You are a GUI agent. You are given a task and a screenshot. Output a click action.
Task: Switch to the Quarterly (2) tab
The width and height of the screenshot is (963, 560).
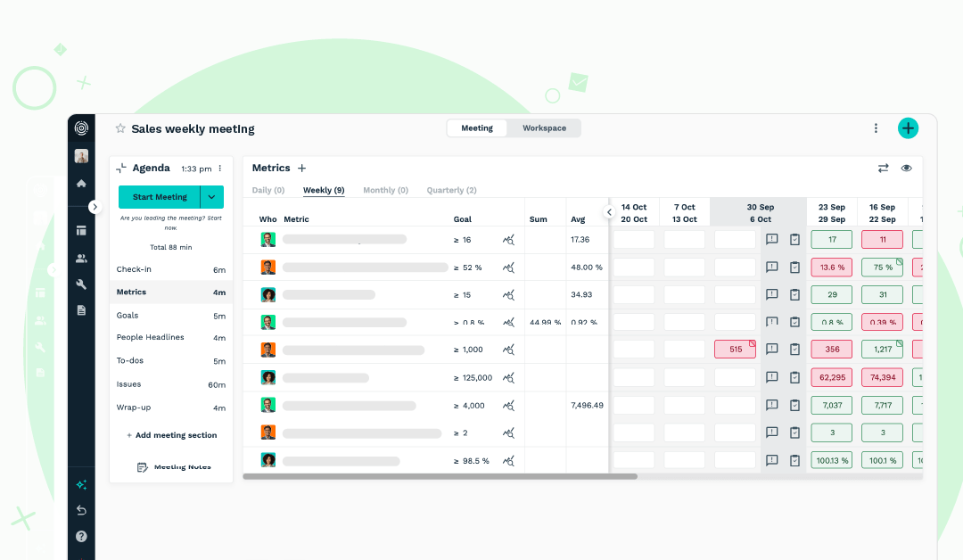(451, 190)
